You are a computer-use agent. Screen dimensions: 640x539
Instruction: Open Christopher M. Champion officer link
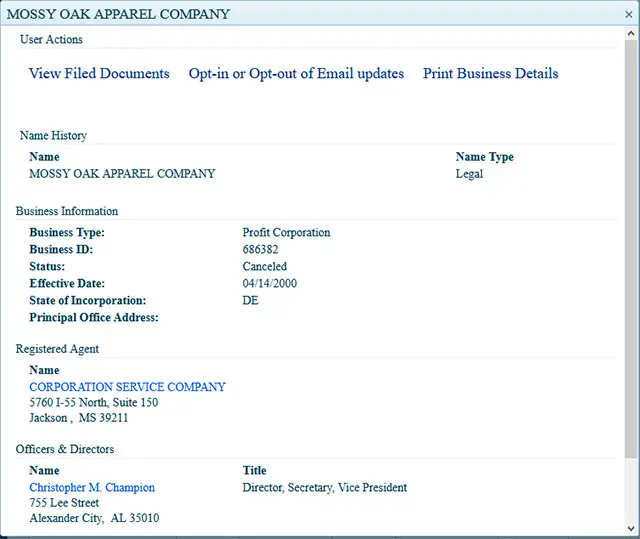92,487
